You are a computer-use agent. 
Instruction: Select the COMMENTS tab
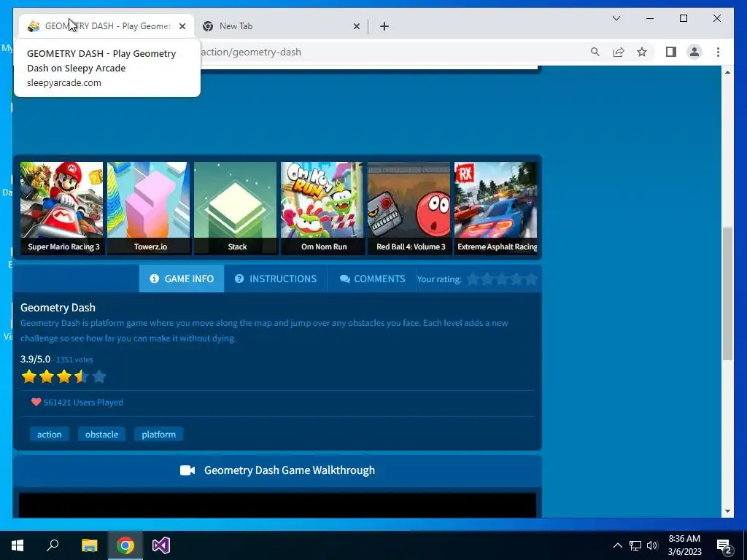click(x=372, y=279)
